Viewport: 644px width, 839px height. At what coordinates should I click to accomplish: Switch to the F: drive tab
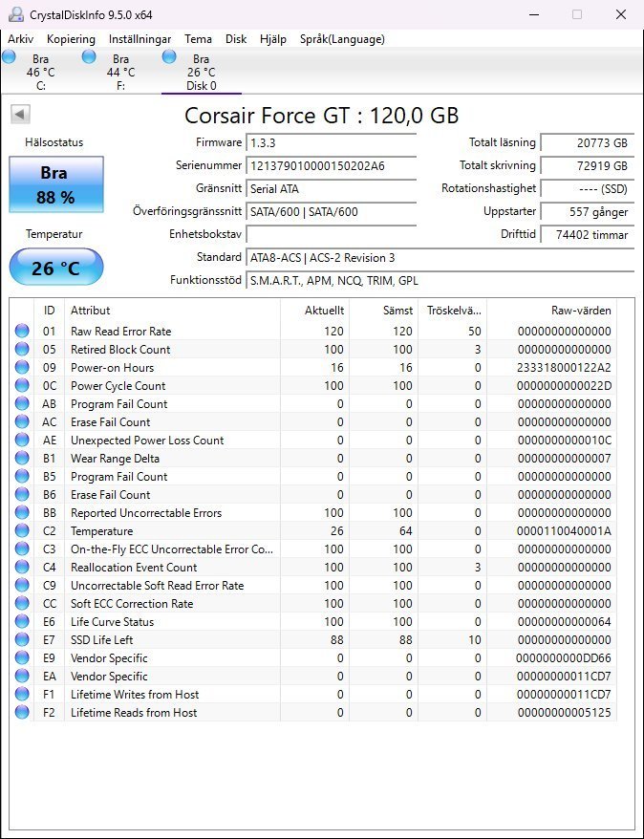click(119, 72)
